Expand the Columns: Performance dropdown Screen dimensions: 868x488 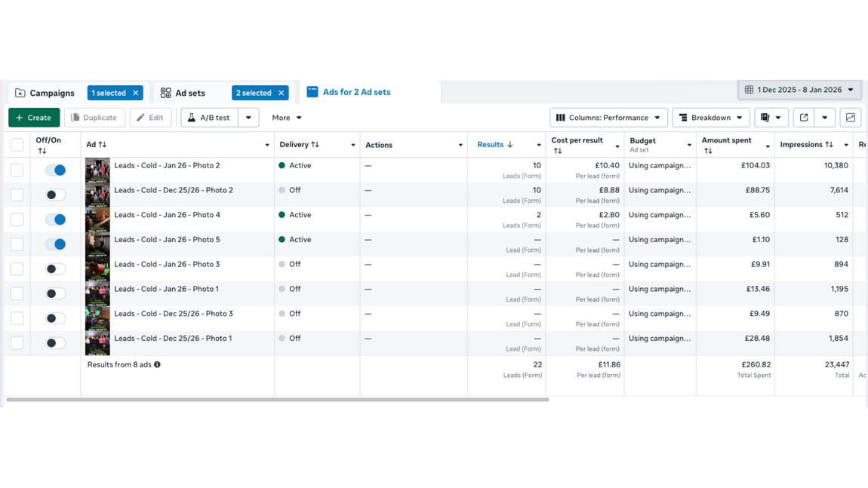608,118
